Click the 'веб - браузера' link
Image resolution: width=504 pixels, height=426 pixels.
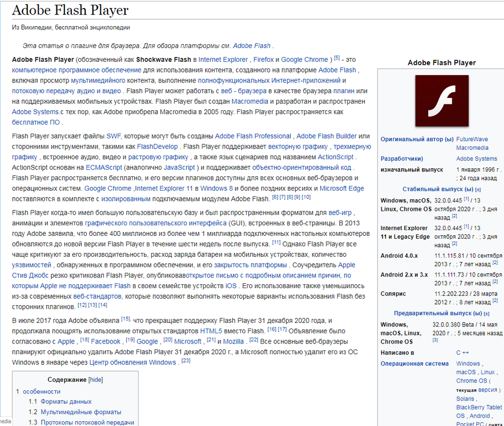[x=243, y=91]
